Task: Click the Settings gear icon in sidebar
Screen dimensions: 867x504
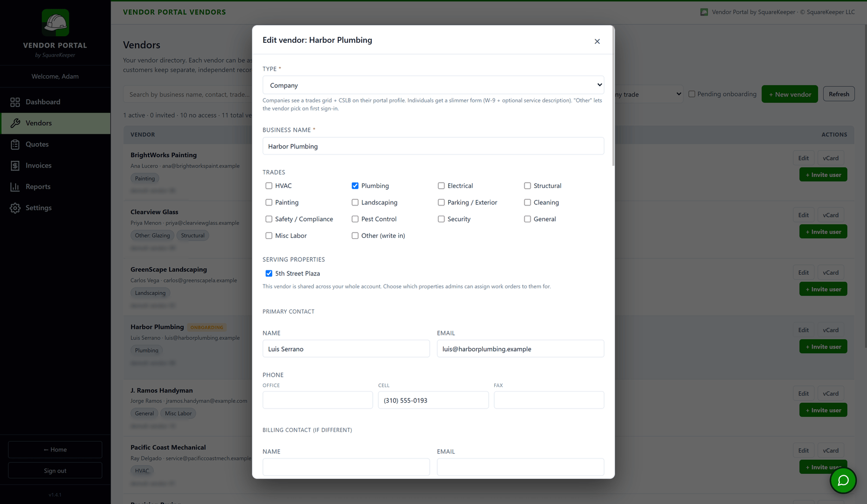Action: point(15,208)
